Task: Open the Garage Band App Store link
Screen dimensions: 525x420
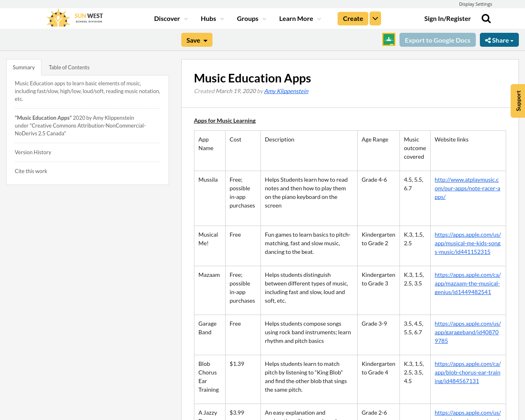Action: pos(468,332)
